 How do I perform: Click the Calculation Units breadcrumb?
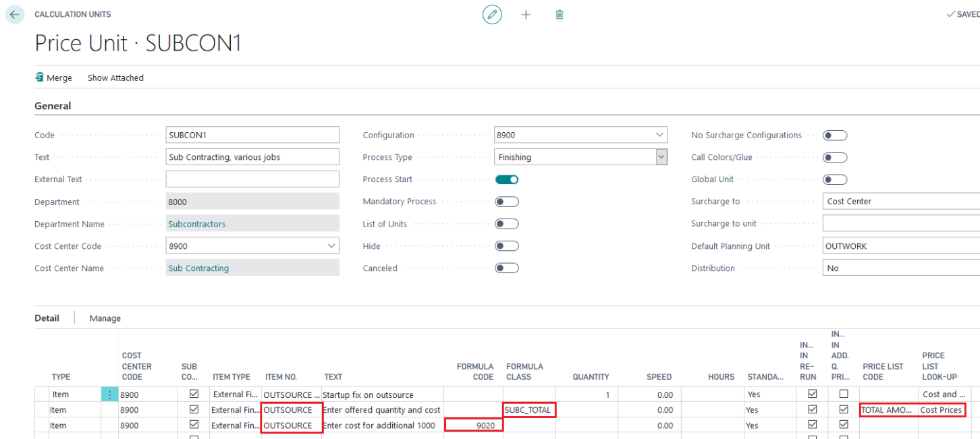tap(73, 14)
